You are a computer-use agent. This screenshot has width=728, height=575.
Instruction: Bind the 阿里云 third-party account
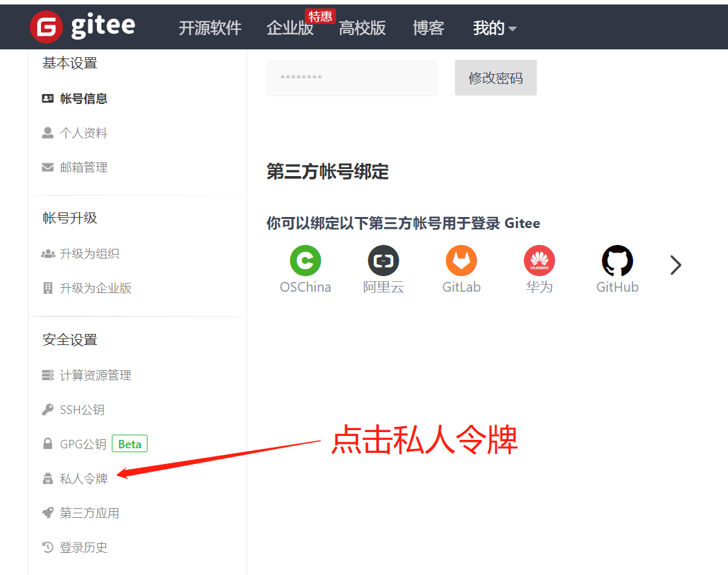383,259
